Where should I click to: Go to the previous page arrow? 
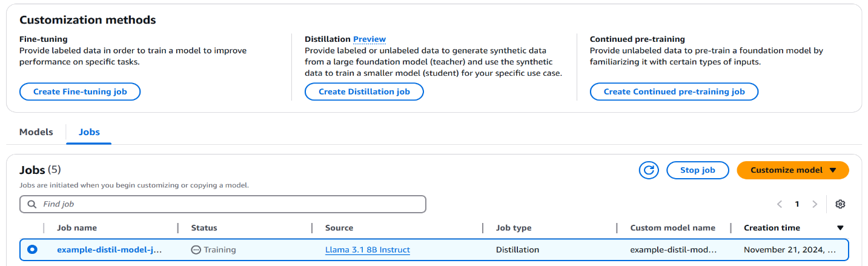[780, 204]
